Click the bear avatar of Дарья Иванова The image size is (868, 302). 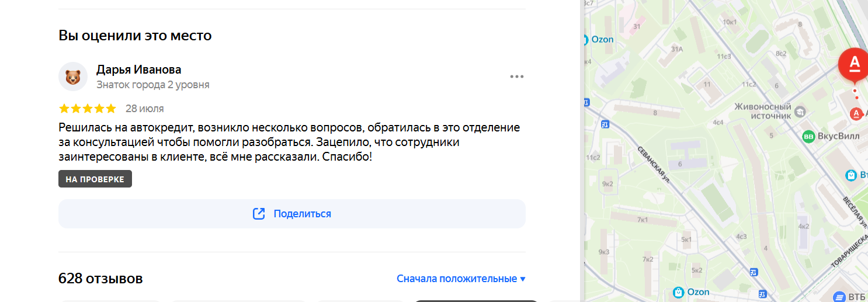73,77
